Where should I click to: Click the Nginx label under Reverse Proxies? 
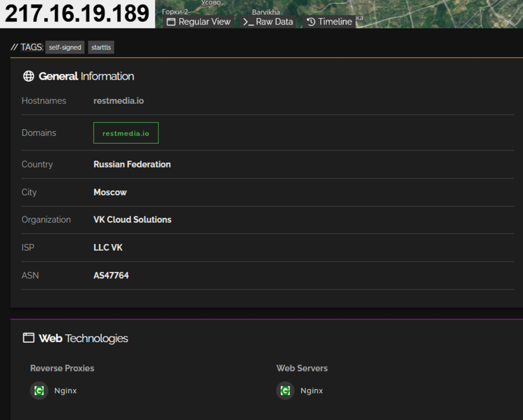pyautogui.click(x=65, y=391)
